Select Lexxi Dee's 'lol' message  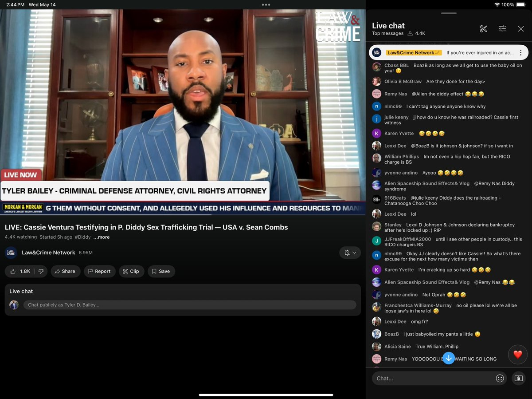[x=413, y=214]
